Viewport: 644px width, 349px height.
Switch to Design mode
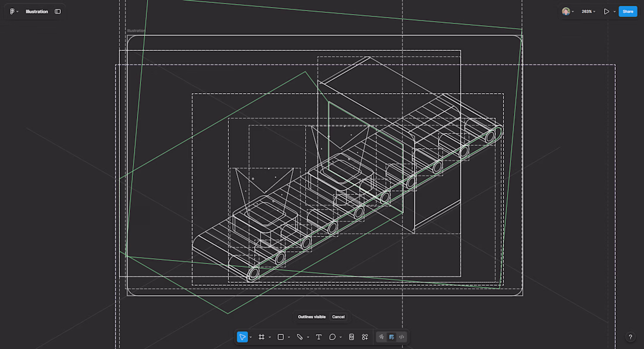point(392,337)
